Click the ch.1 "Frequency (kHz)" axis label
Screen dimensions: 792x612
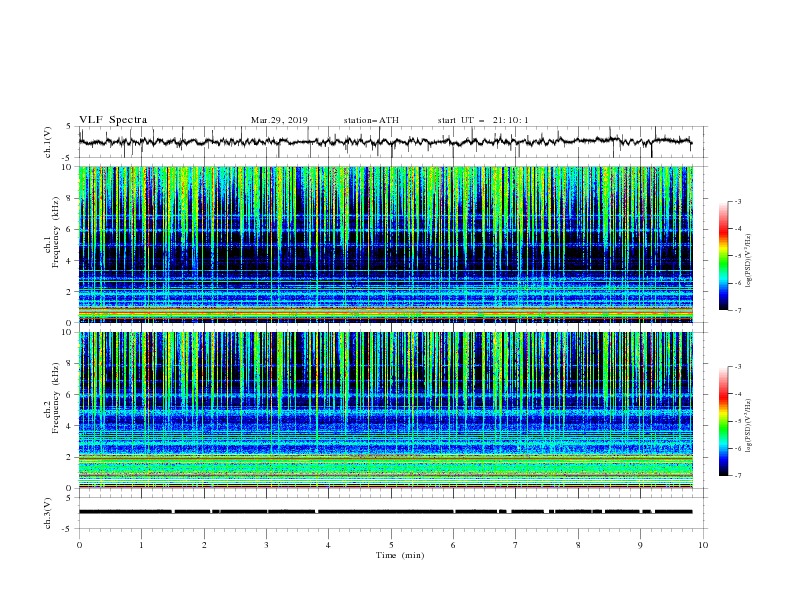point(55,233)
